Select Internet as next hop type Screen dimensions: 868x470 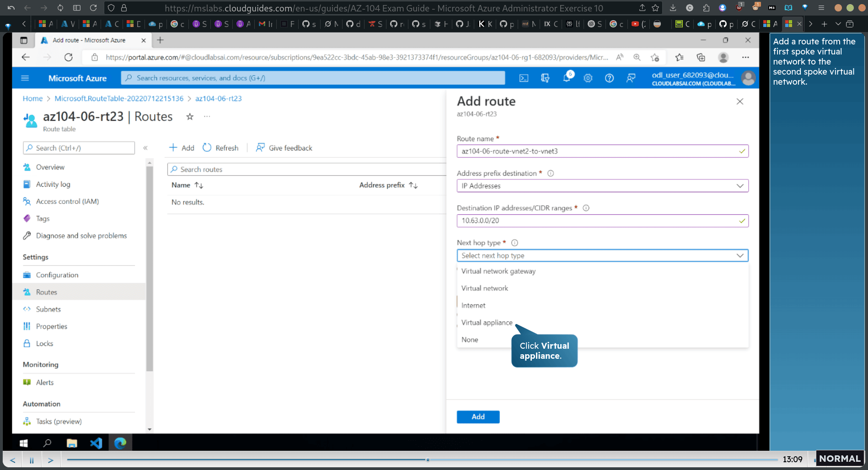(473, 305)
